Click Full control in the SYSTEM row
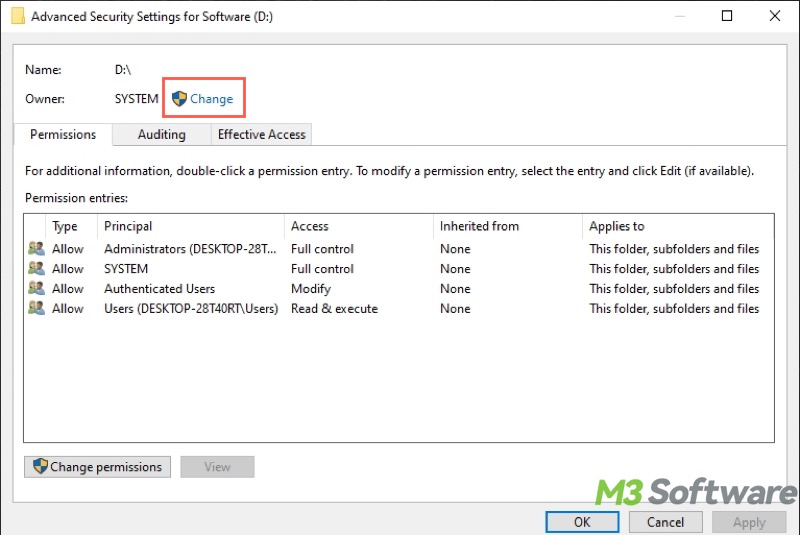Image resolution: width=800 pixels, height=535 pixels. point(322,269)
